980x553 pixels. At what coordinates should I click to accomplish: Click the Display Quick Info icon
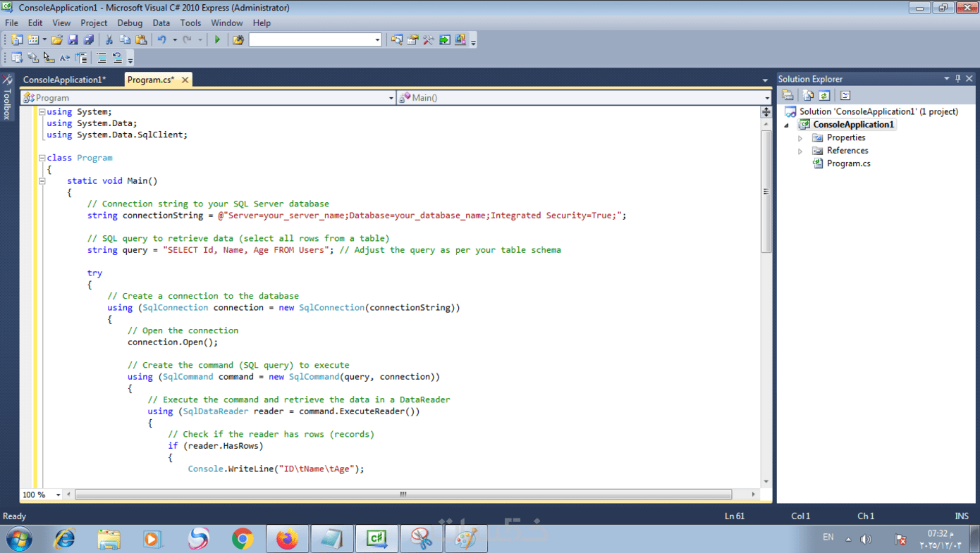(x=49, y=58)
